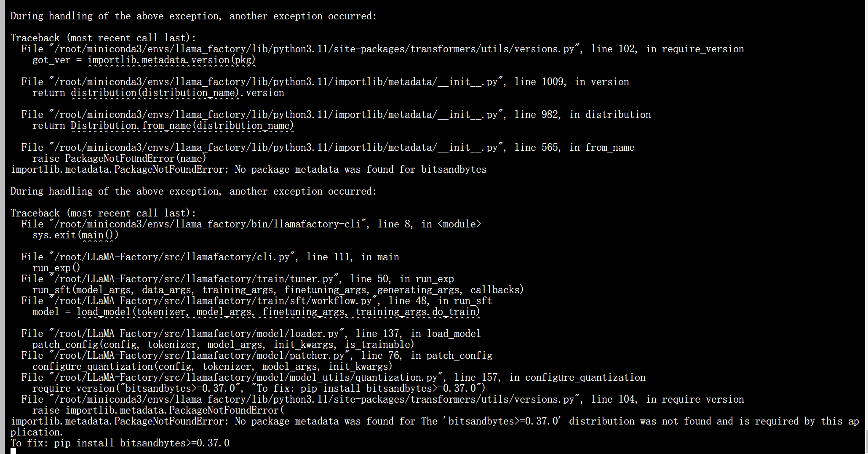
Task: Click the 'model = load_model(...)' code line
Action: (256, 312)
